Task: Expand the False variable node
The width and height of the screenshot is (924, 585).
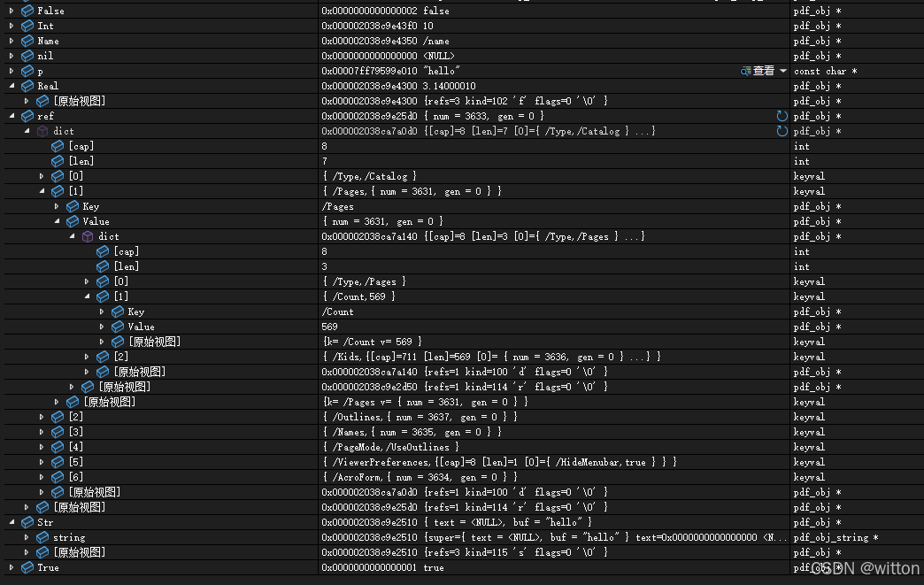Action: (12, 11)
